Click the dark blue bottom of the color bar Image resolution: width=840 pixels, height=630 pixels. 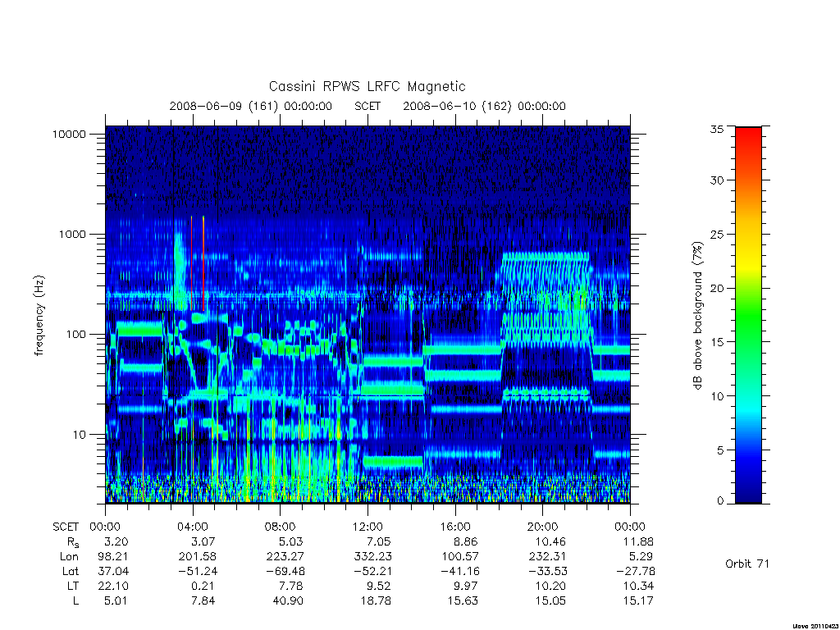click(748, 495)
